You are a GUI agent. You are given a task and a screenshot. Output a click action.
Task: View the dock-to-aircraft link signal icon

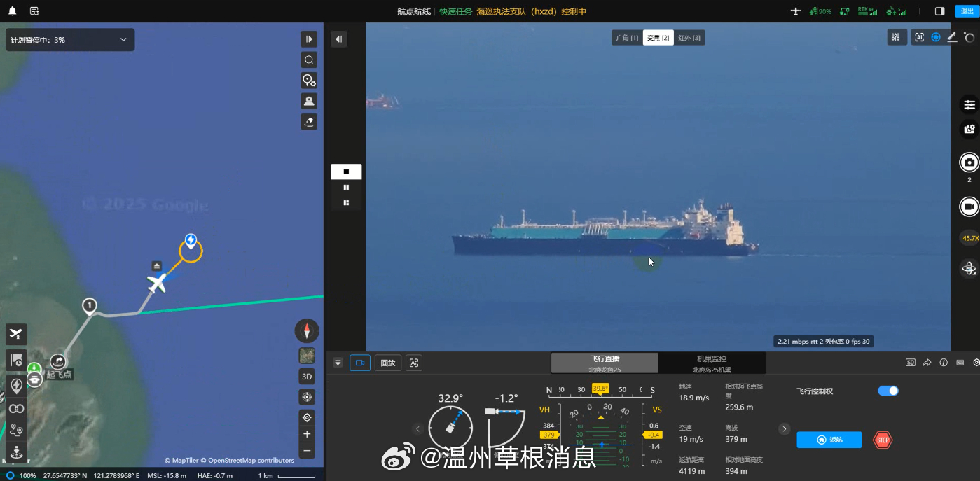(896, 11)
